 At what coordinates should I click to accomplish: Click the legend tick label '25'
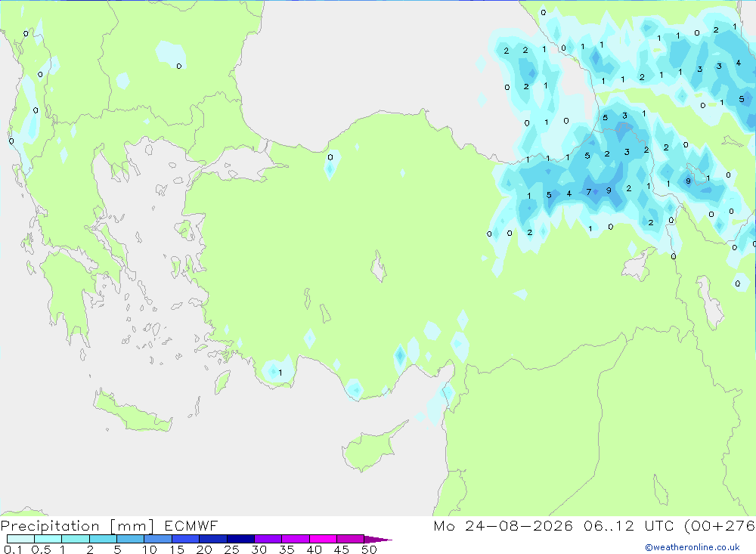point(231,549)
